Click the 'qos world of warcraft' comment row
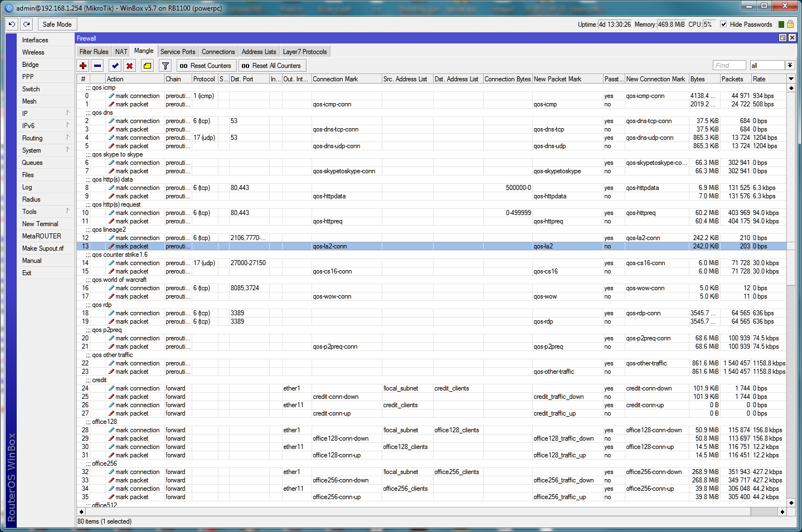This screenshot has width=802, height=532. point(432,280)
